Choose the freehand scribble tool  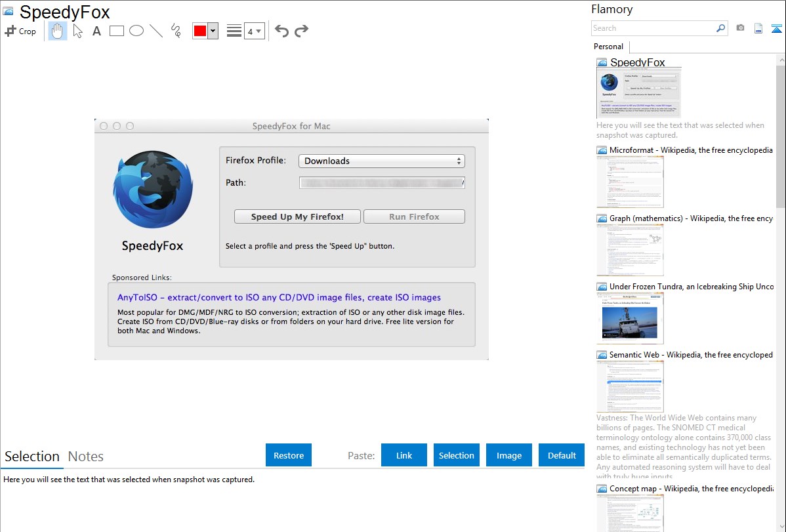pos(176,31)
